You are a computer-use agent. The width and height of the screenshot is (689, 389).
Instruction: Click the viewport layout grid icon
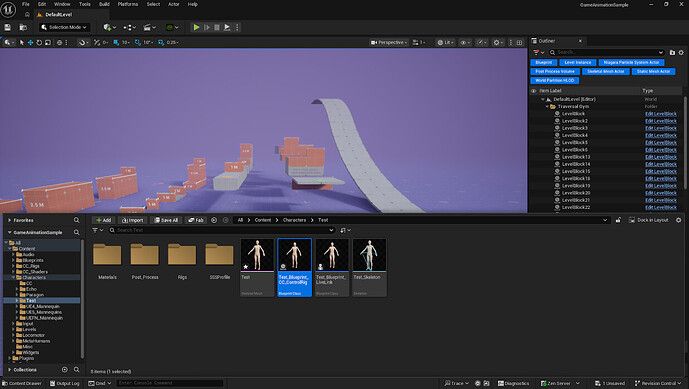coord(519,43)
